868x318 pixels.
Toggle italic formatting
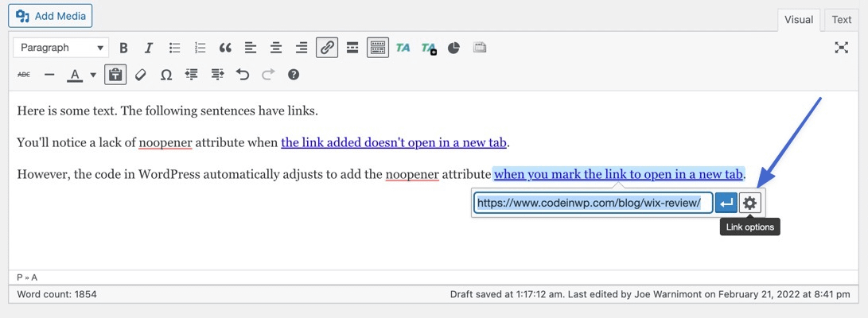click(x=148, y=48)
